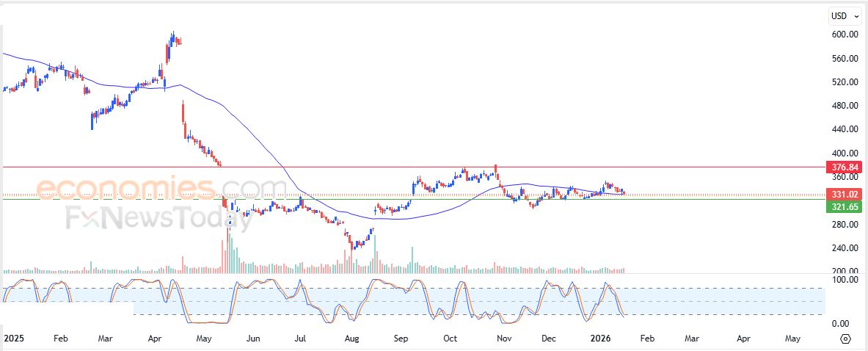Viewport: 868px width, 351px height.
Task: Select the Sep month label on time axis
Action: click(401, 339)
